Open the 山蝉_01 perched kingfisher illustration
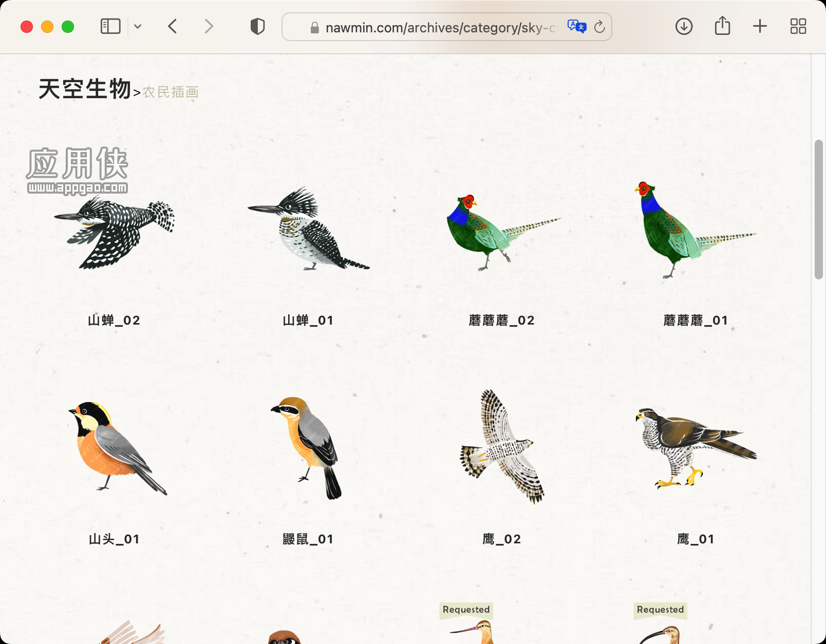Viewport: 826px width, 644px height. tap(308, 229)
